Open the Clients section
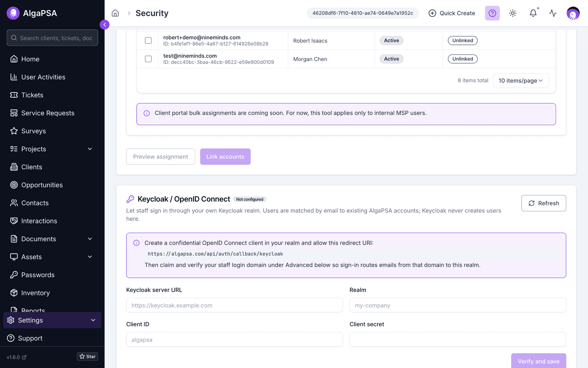588x368 pixels. (x=52, y=167)
